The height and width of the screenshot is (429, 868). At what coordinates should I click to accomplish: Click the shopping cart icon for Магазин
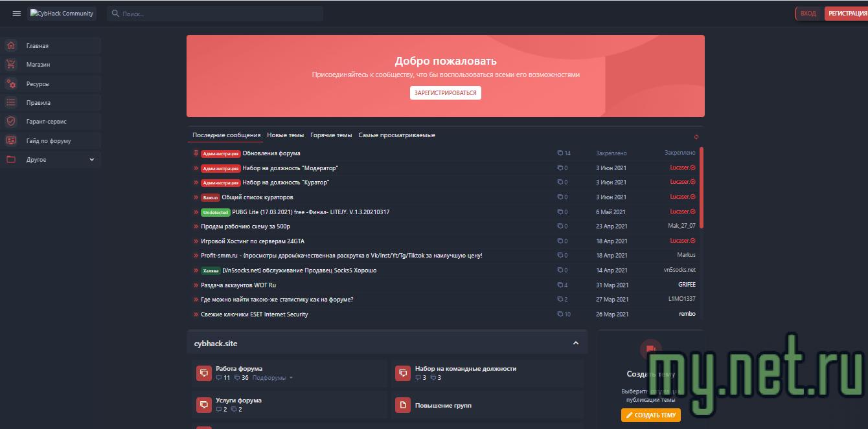pos(11,65)
